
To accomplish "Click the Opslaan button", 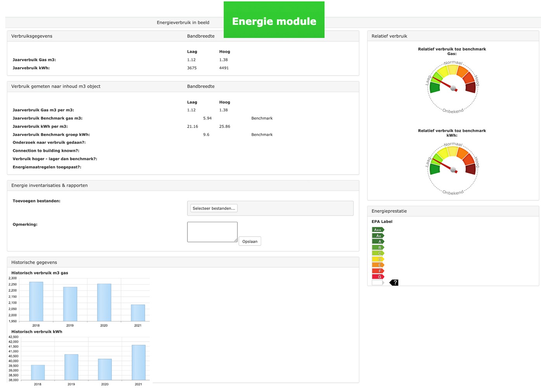I will coord(250,241).
